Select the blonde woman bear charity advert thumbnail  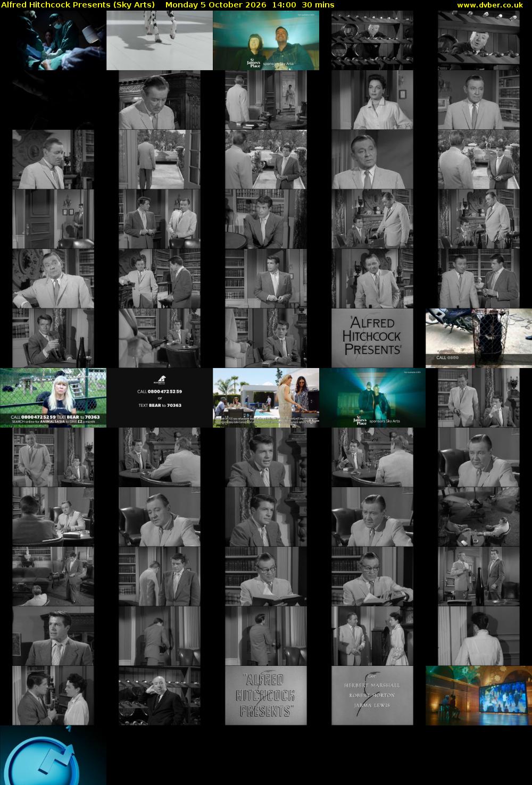point(53,398)
